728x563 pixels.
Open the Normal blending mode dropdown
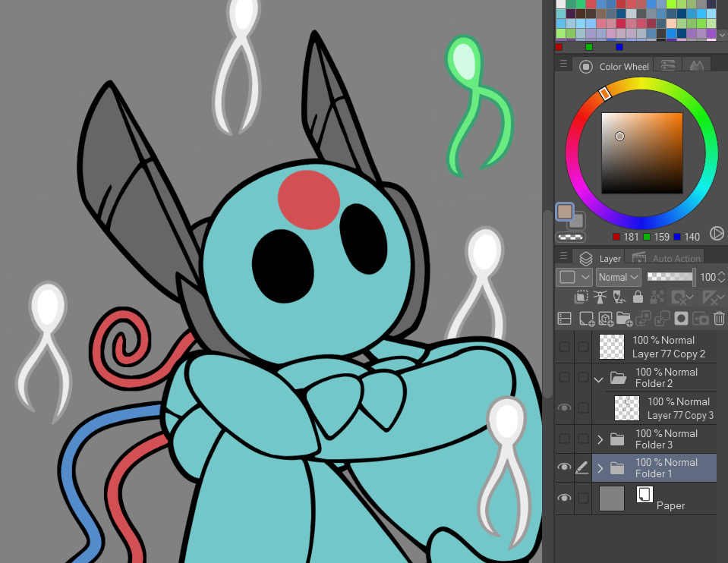pos(618,278)
